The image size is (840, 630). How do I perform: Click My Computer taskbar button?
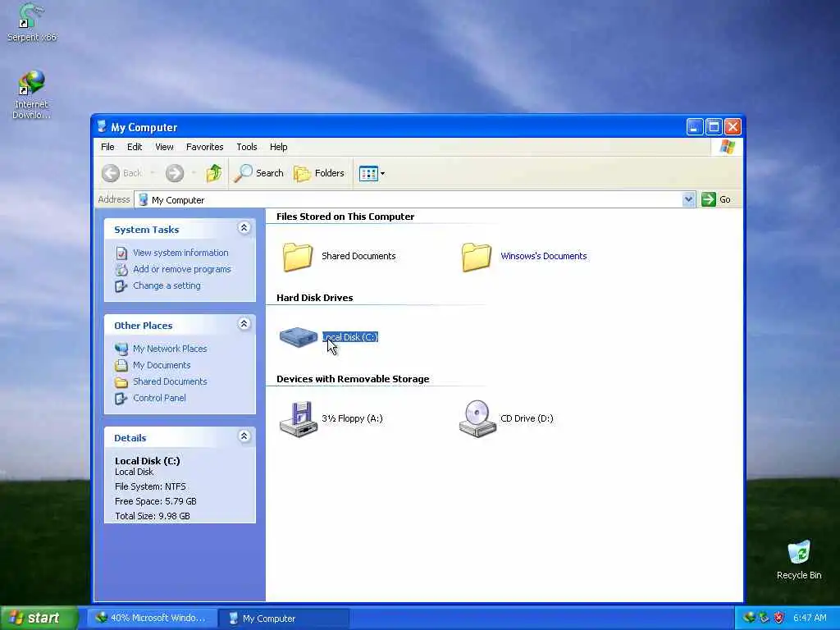[284, 619]
